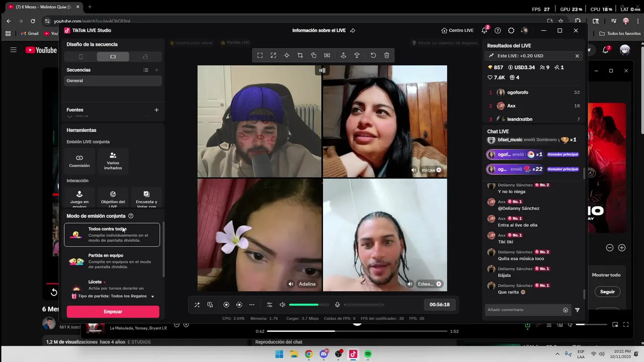Show help for Modo de emisión conjunta

131,216
